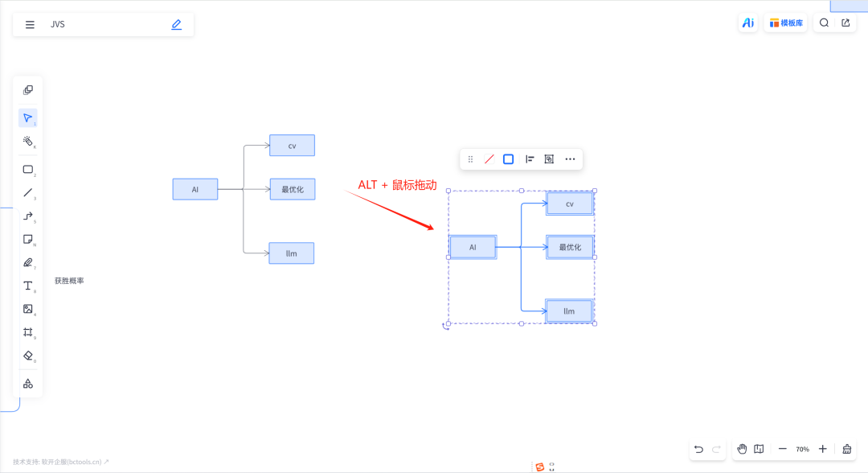Open the search tool

[824, 23]
